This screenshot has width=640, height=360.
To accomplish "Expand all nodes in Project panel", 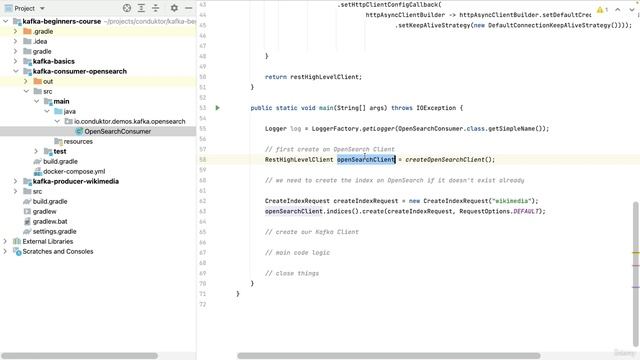I will [141, 8].
